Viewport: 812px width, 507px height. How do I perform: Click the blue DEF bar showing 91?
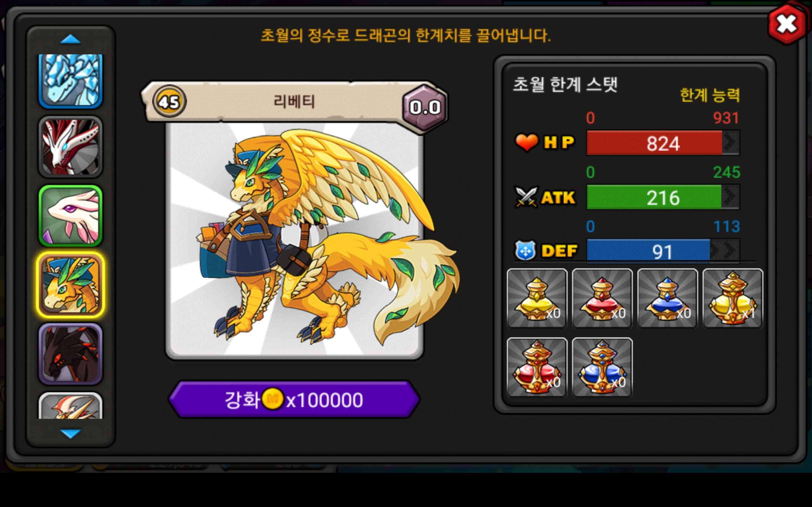(663, 250)
